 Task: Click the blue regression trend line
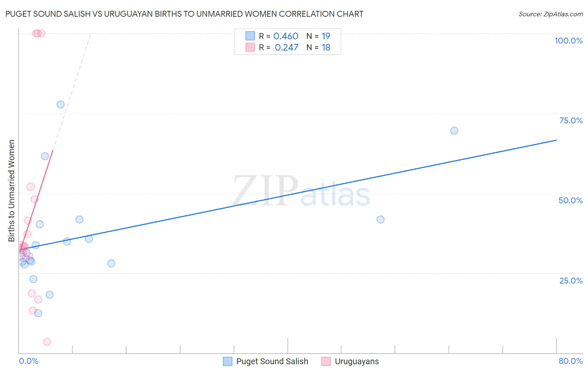[x=288, y=194]
